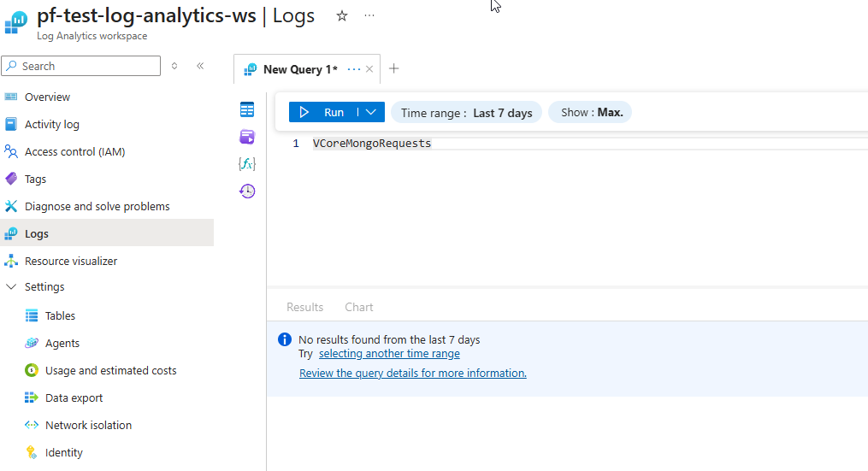Click the Tables list icon
868x471 pixels.
[32, 315]
